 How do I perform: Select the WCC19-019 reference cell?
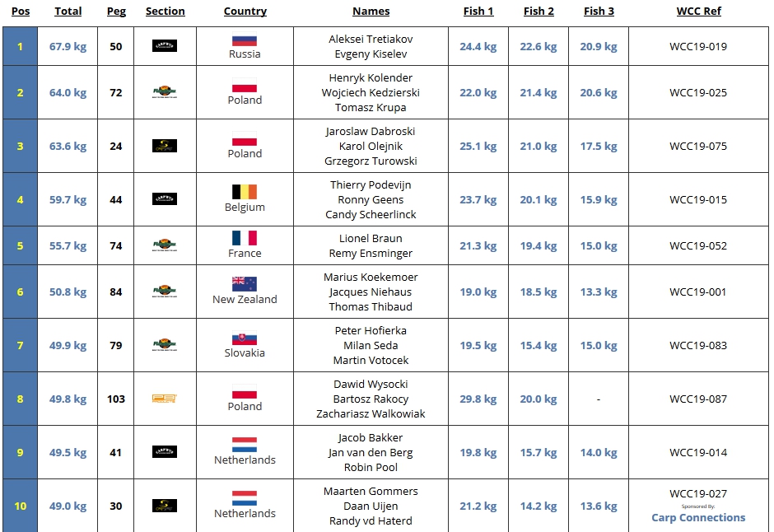(698, 46)
